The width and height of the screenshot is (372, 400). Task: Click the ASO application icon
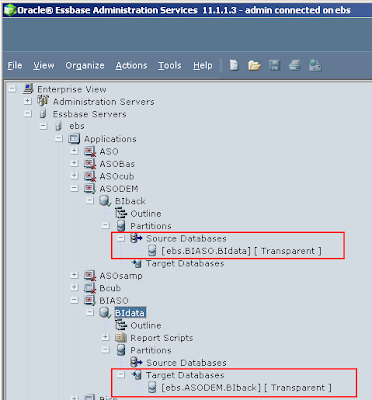point(90,151)
